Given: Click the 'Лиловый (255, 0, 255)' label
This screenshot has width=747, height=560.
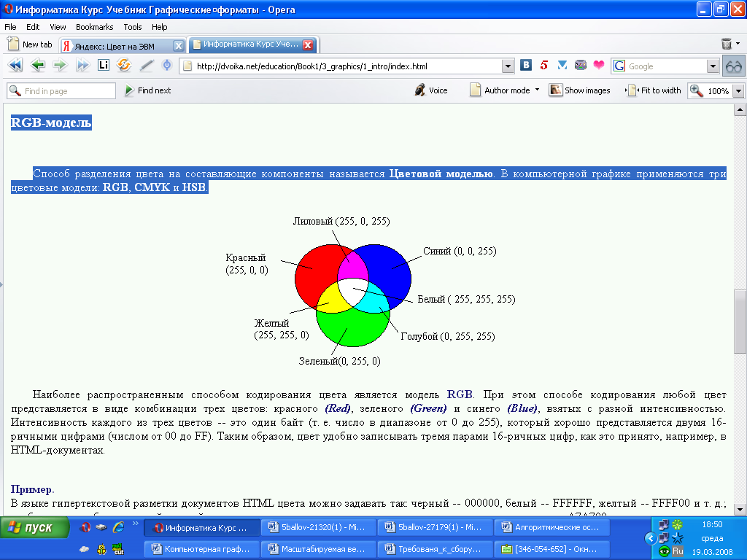Looking at the screenshot, I should (x=341, y=221).
